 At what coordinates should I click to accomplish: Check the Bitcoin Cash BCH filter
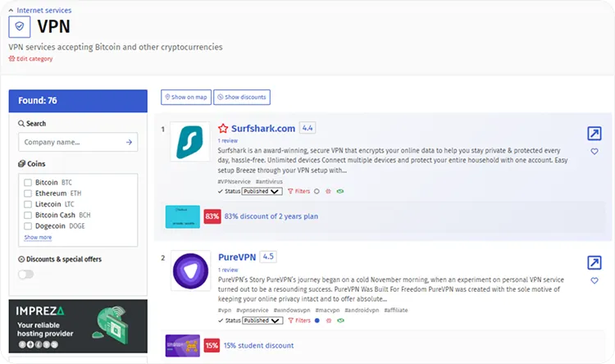28,216
